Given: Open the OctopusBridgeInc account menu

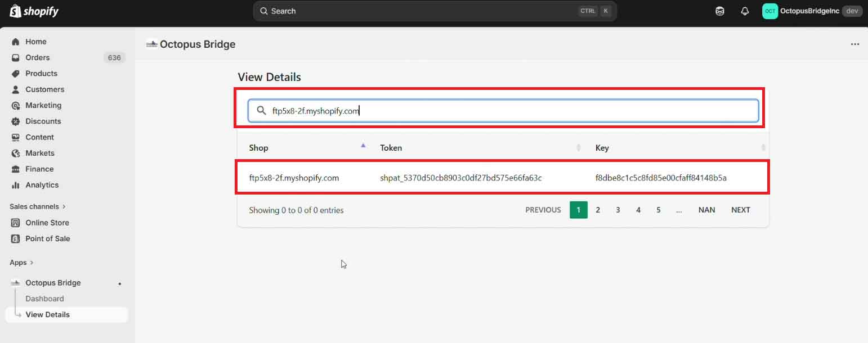Looking at the screenshot, I should coord(812,11).
